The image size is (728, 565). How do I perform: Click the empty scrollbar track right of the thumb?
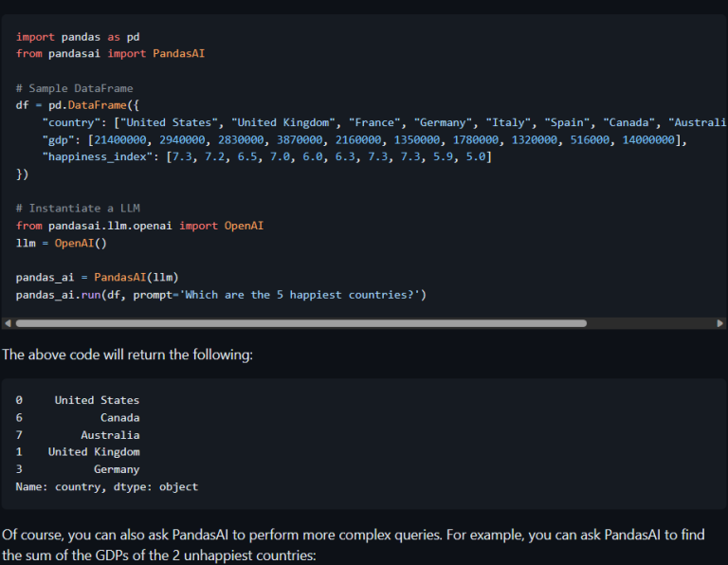(x=650, y=323)
